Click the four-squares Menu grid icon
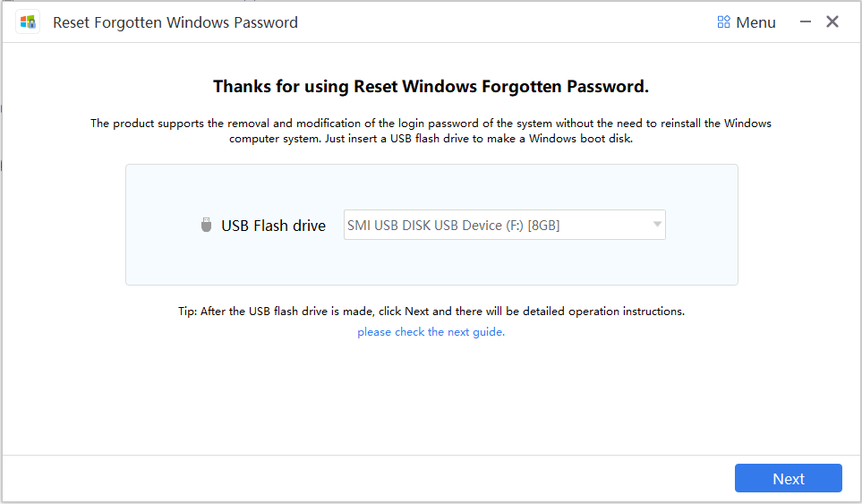 [724, 22]
